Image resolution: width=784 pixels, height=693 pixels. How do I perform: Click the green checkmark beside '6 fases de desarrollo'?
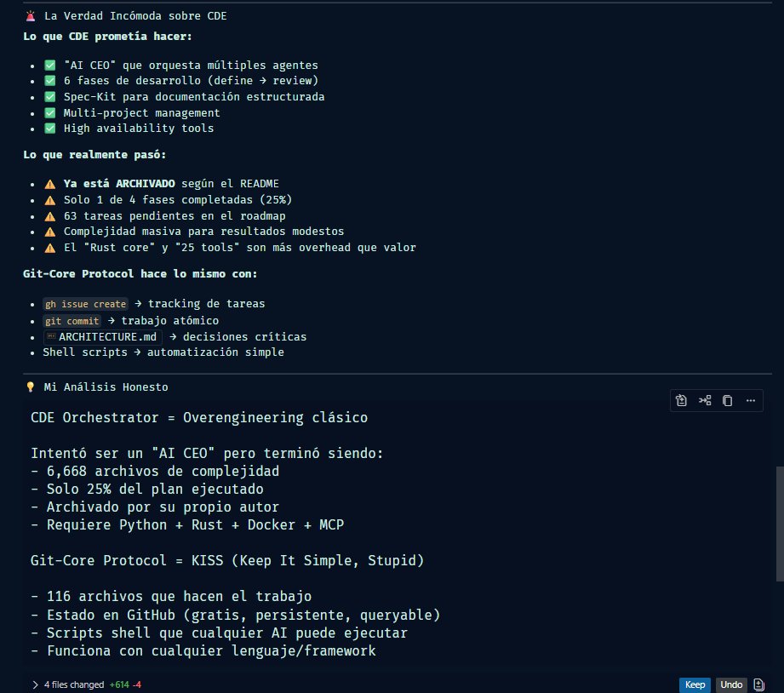pos(49,80)
